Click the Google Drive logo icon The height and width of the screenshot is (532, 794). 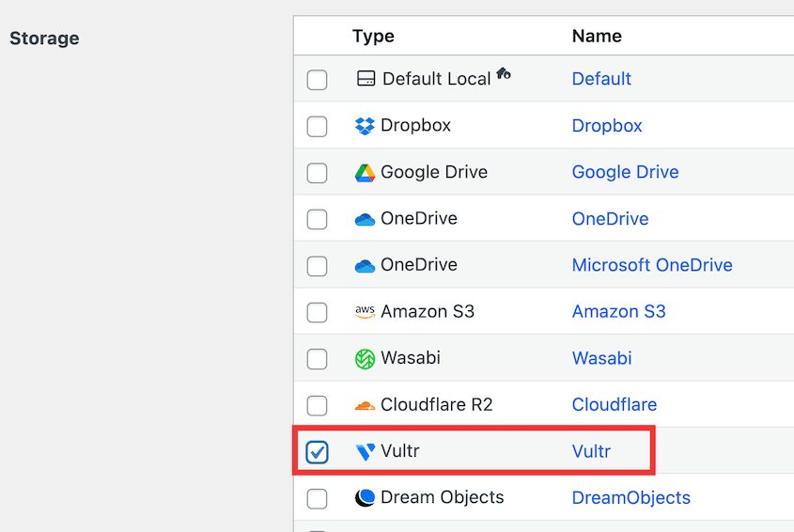coord(365,173)
